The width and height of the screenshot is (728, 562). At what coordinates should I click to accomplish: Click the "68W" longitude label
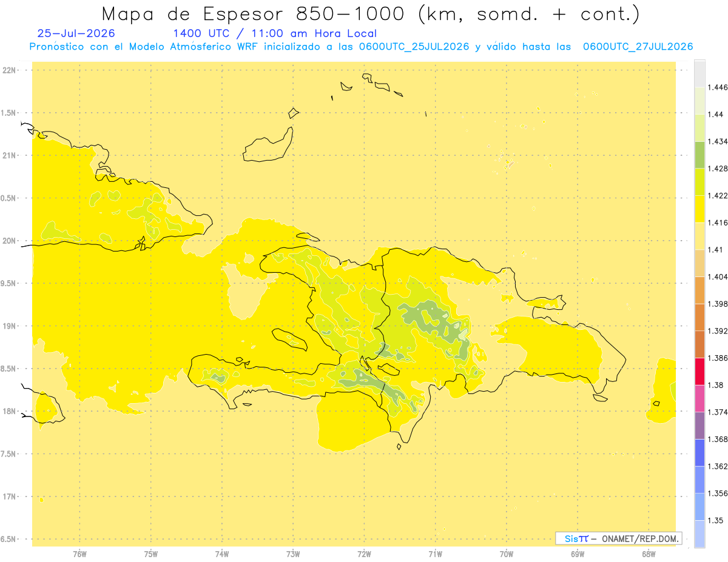(649, 554)
